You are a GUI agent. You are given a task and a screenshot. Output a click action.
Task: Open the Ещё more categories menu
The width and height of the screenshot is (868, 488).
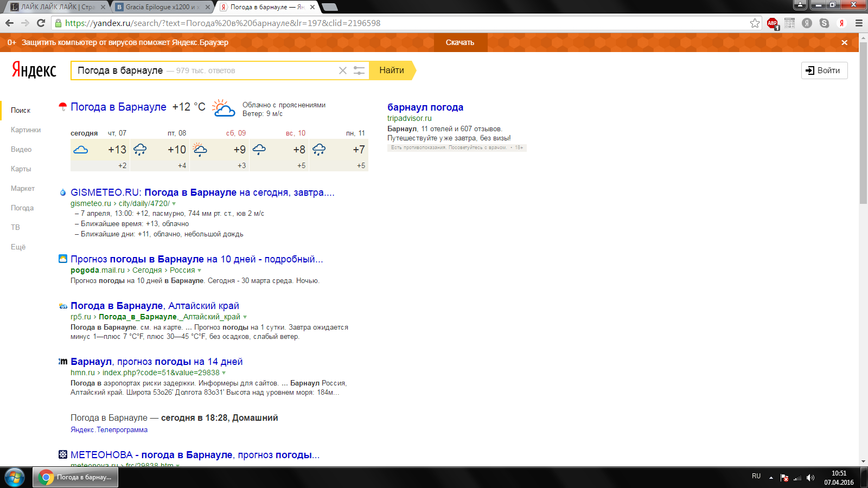(18, 247)
